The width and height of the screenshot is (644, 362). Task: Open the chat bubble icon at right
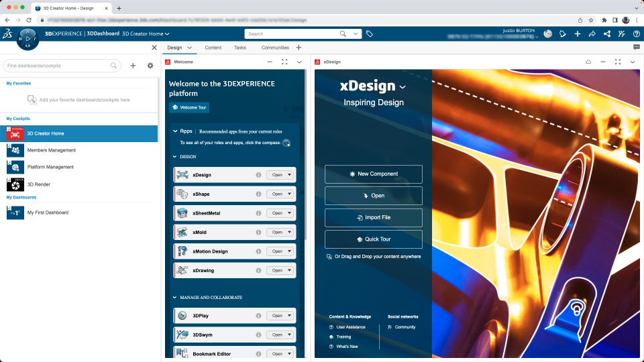point(637,47)
